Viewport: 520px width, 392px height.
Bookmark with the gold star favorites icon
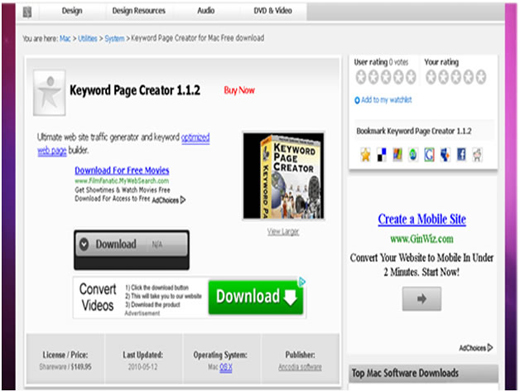(366, 155)
